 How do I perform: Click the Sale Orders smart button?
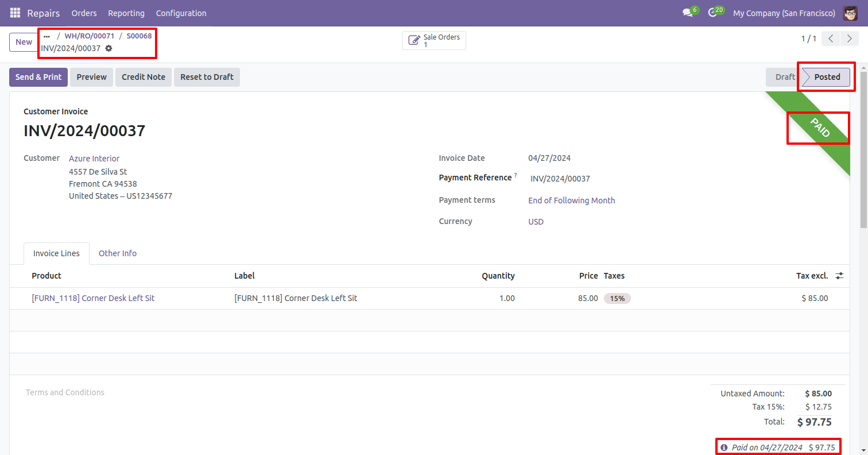coord(434,40)
